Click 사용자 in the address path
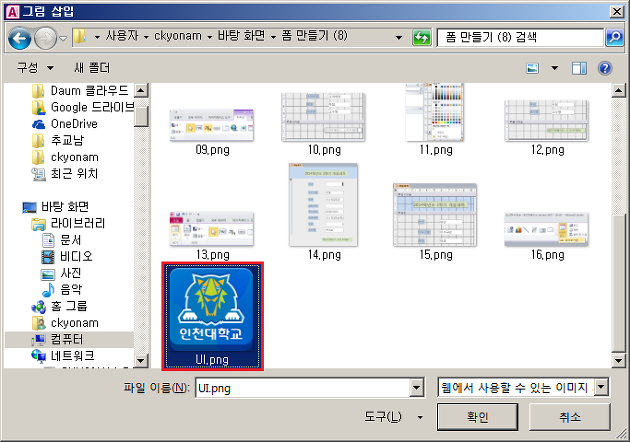Screen dimensions: 630x442 (122, 36)
